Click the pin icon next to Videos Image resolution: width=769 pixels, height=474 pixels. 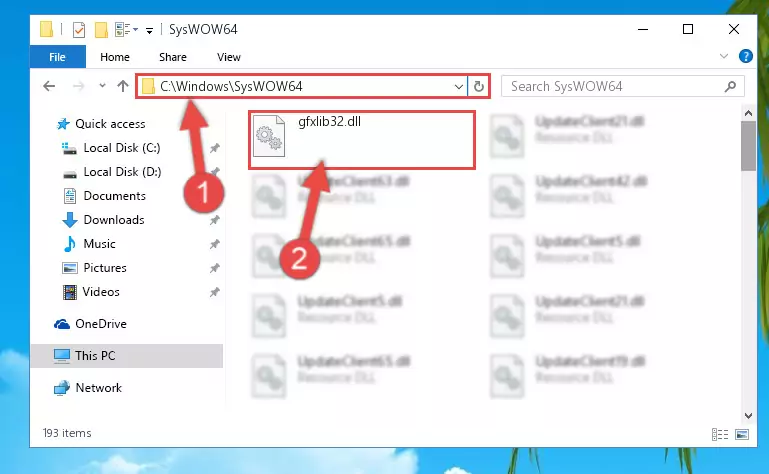point(214,292)
